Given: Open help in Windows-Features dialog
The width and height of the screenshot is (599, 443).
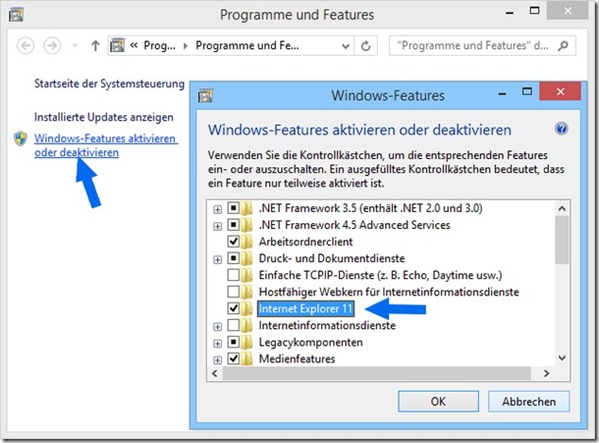Looking at the screenshot, I should (x=561, y=129).
